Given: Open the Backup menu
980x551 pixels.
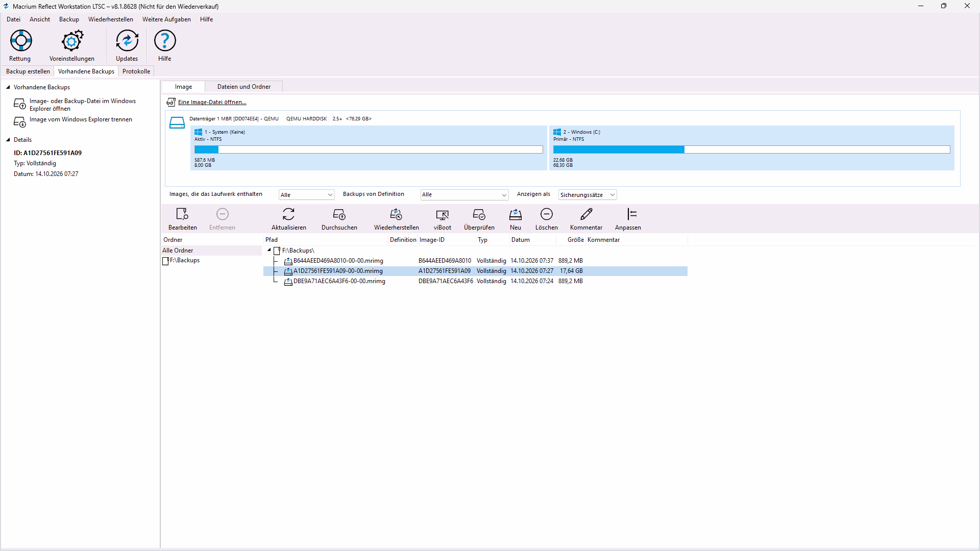Looking at the screenshot, I should (69, 19).
